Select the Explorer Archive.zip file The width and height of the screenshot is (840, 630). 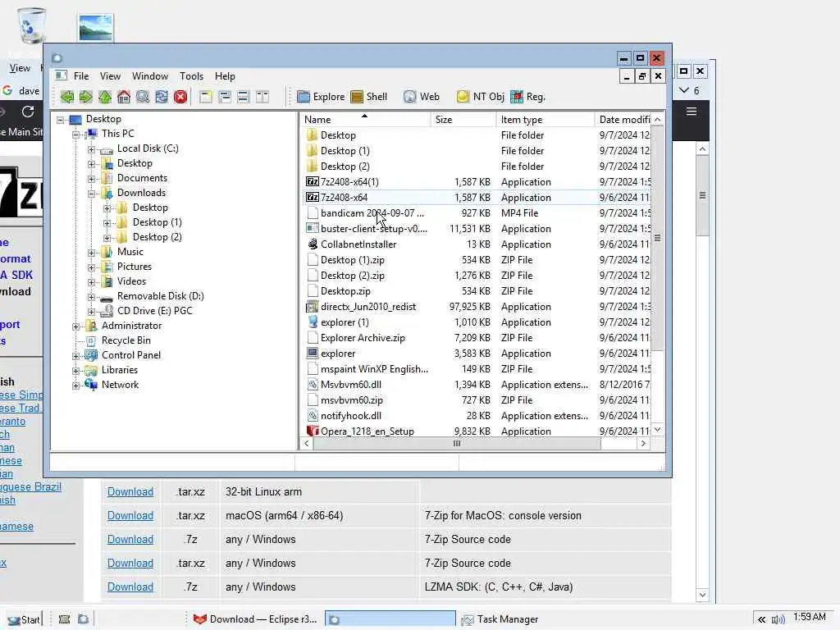click(363, 338)
